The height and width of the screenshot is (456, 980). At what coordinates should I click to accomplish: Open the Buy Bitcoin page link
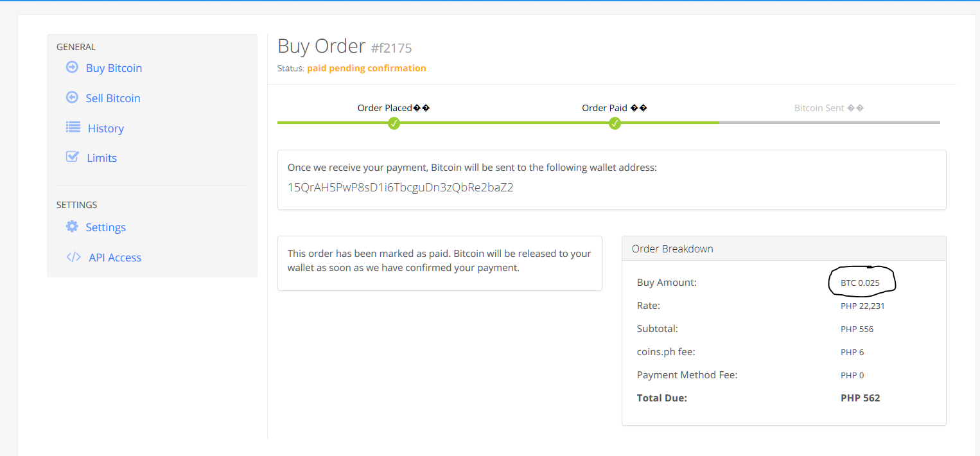tap(114, 68)
